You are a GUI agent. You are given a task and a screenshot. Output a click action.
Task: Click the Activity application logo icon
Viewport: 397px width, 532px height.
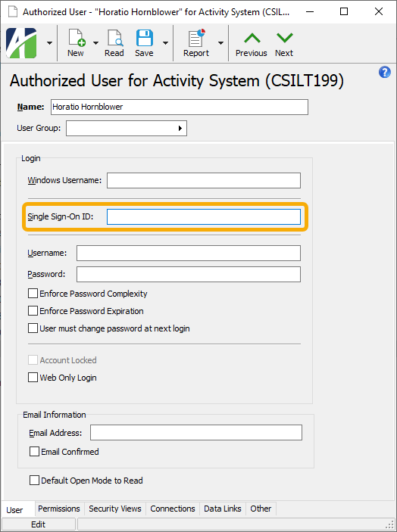(x=21, y=43)
